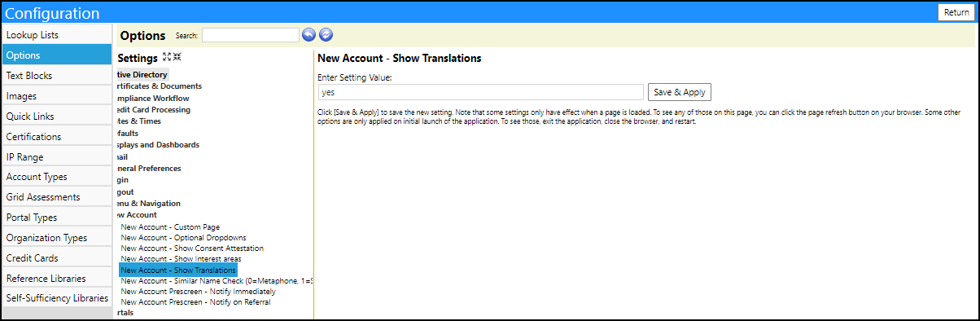The width and height of the screenshot is (980, 321).
Task: Expand the Defaults settings group
Action: pos(128,133)
